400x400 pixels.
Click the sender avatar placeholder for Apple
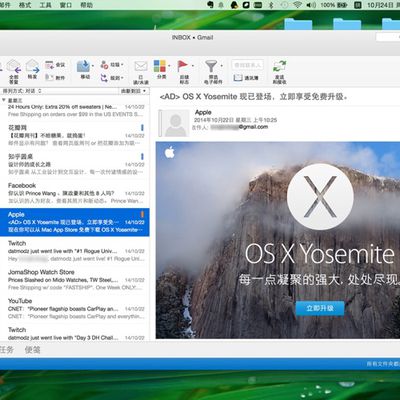(x=175, y=123)
